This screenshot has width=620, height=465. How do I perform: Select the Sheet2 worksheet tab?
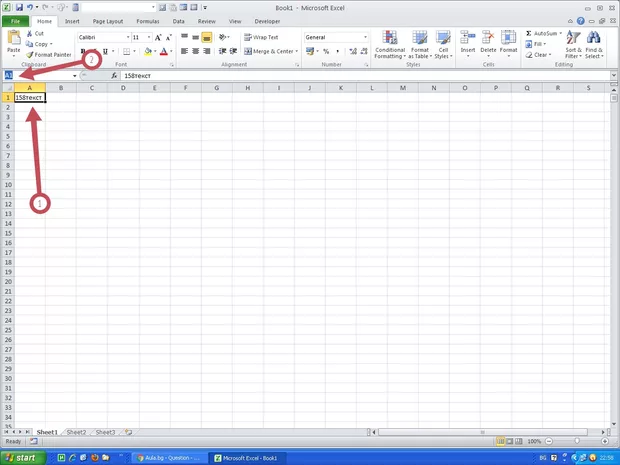coord(76,432)
